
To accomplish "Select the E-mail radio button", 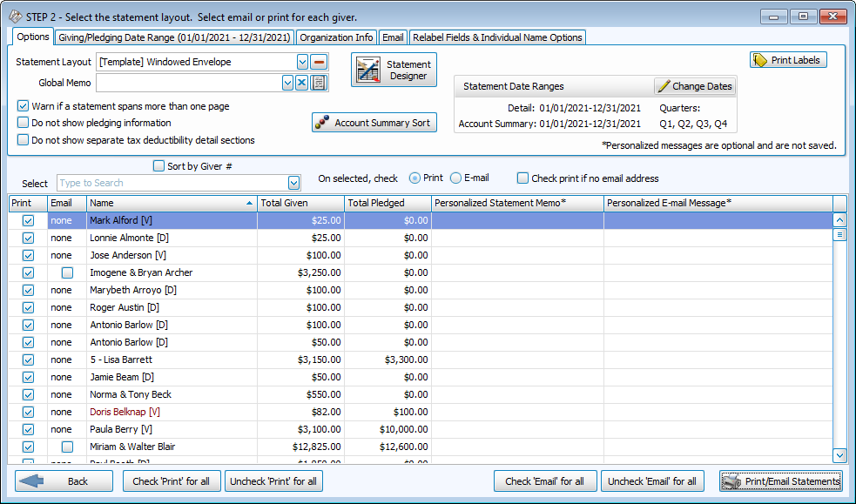I will [456, 178].
